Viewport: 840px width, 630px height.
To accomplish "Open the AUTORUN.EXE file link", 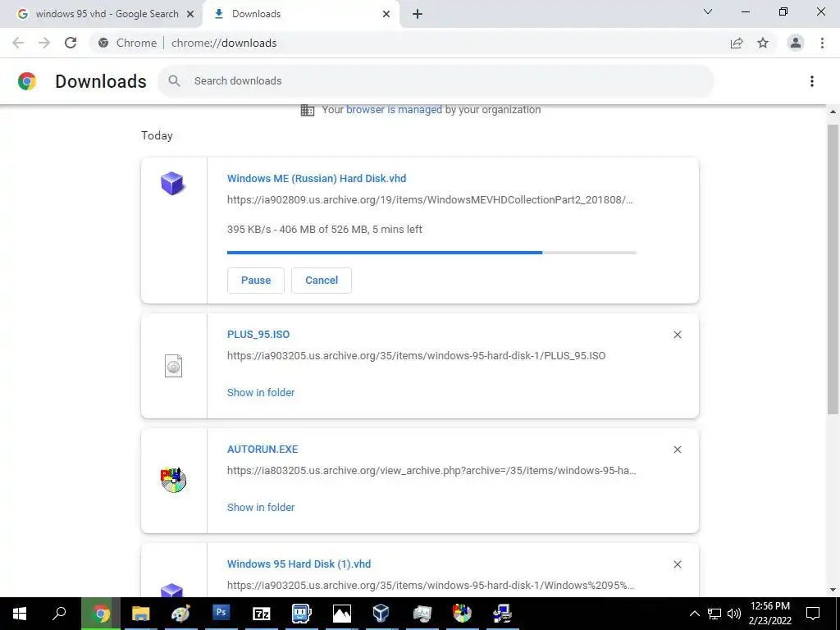I will pos(262,449).
